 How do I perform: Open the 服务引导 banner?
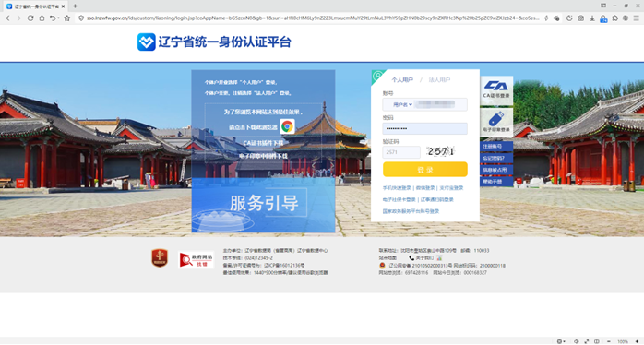coord(263,205)
